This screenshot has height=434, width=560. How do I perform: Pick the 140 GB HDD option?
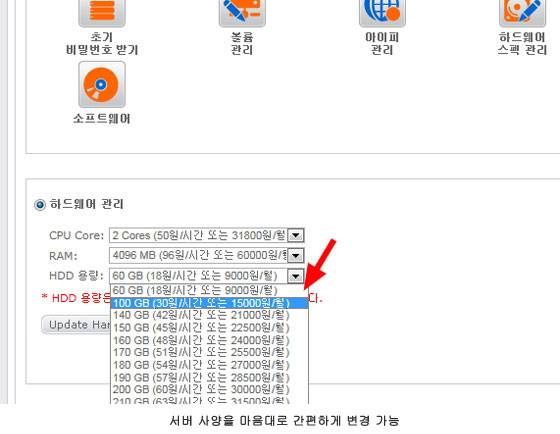click(x=209, y=315)
